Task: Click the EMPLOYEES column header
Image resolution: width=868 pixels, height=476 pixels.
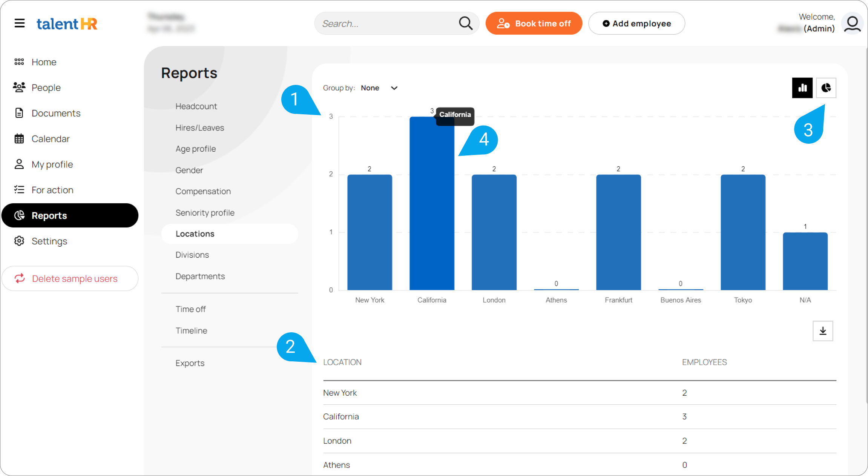Action: point(704,362)
